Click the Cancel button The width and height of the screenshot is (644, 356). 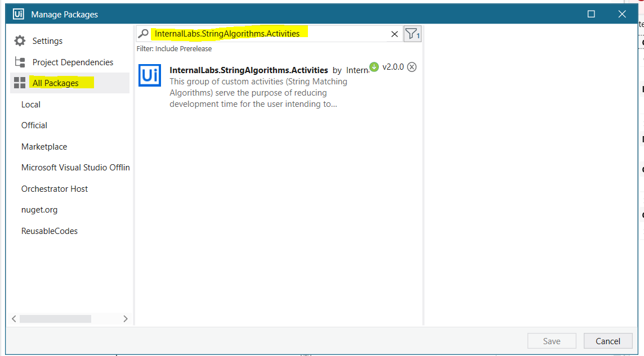pos(608,341)
